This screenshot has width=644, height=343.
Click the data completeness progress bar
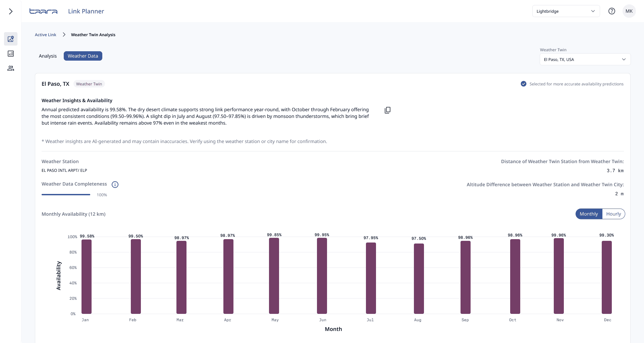click(x=66, y=195)
